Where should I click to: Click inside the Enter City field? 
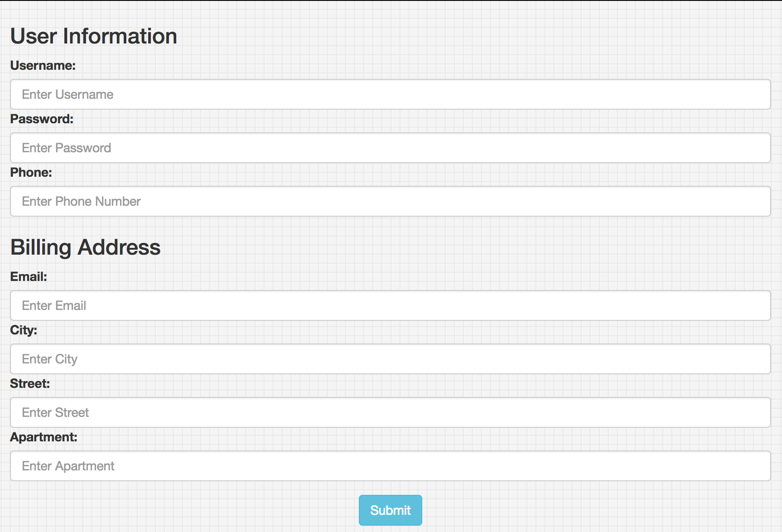pos(390,359)
